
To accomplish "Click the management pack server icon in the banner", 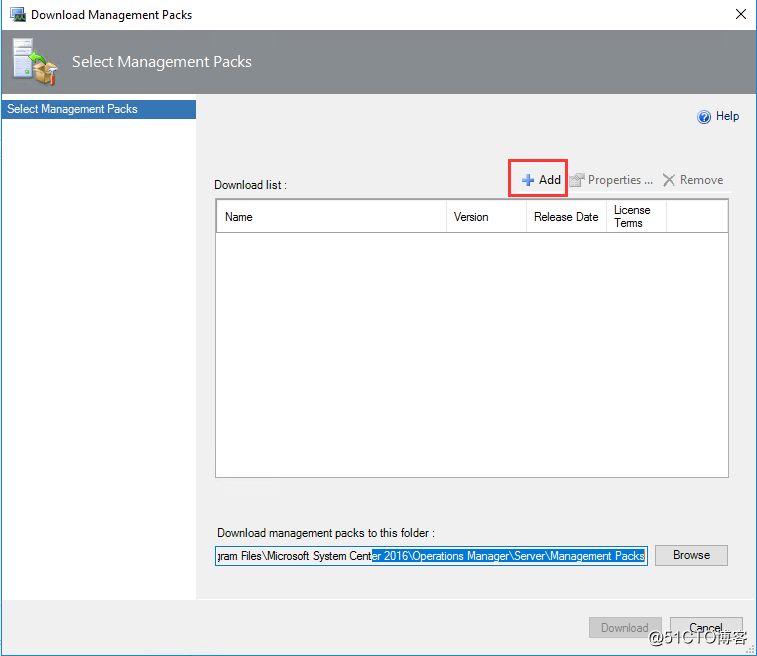I will tap(35, 62).
